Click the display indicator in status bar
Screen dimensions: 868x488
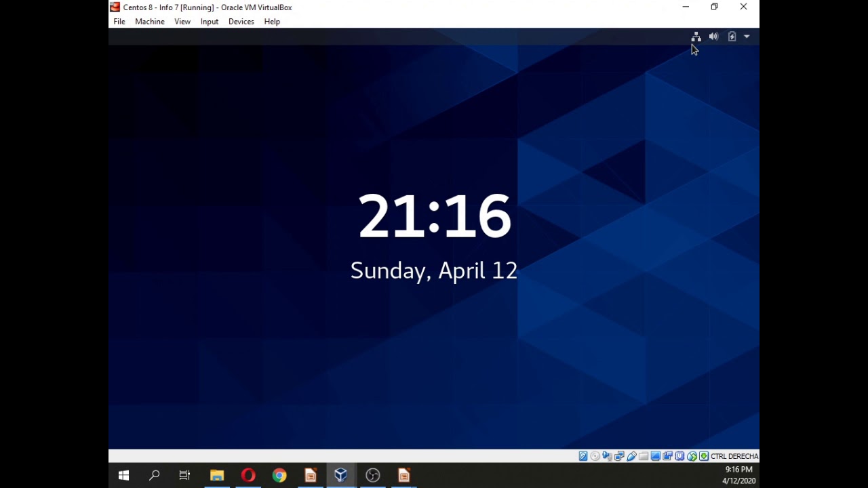(656, 456)
